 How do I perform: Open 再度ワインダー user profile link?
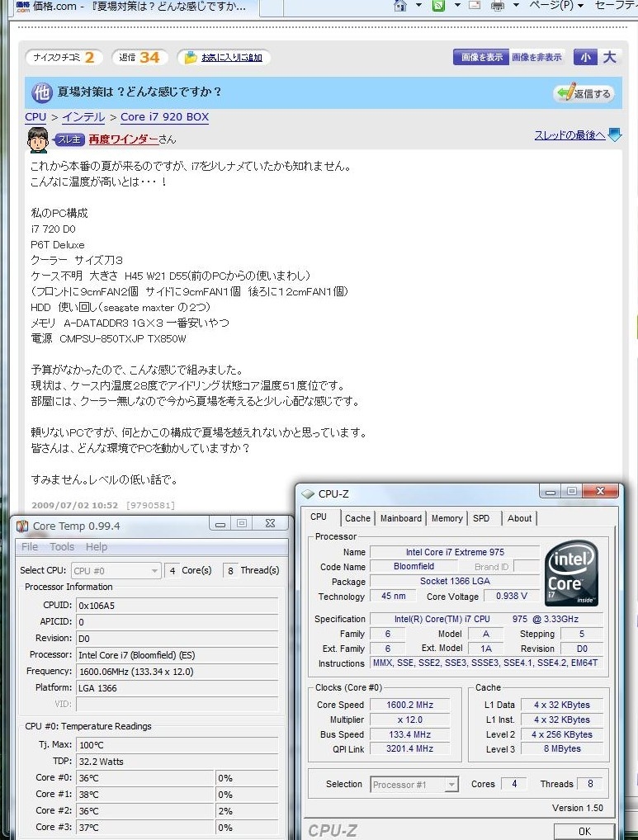[123, 139]
